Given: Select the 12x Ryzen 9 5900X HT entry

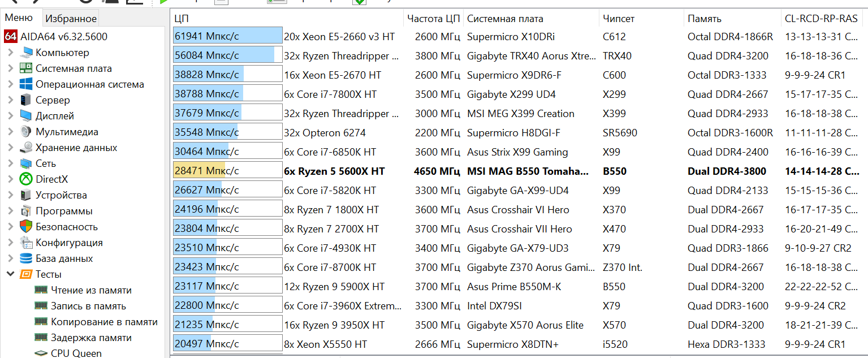Looking at the screenshot, I should point(334,287).
